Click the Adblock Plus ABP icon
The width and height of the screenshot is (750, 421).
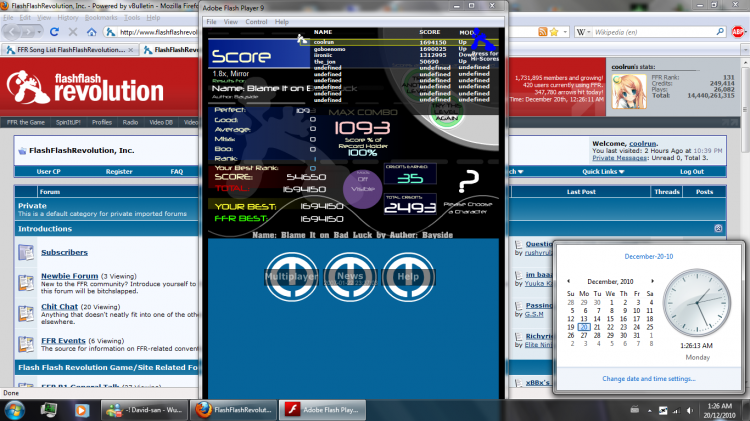click(x=738, y=32)
